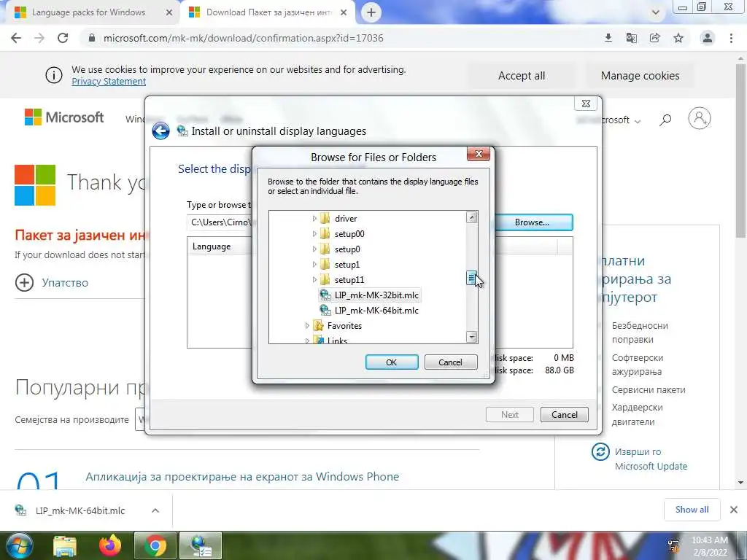Expand the setup00 folder node
Screen dimensions: 747x560
(314, 234)
